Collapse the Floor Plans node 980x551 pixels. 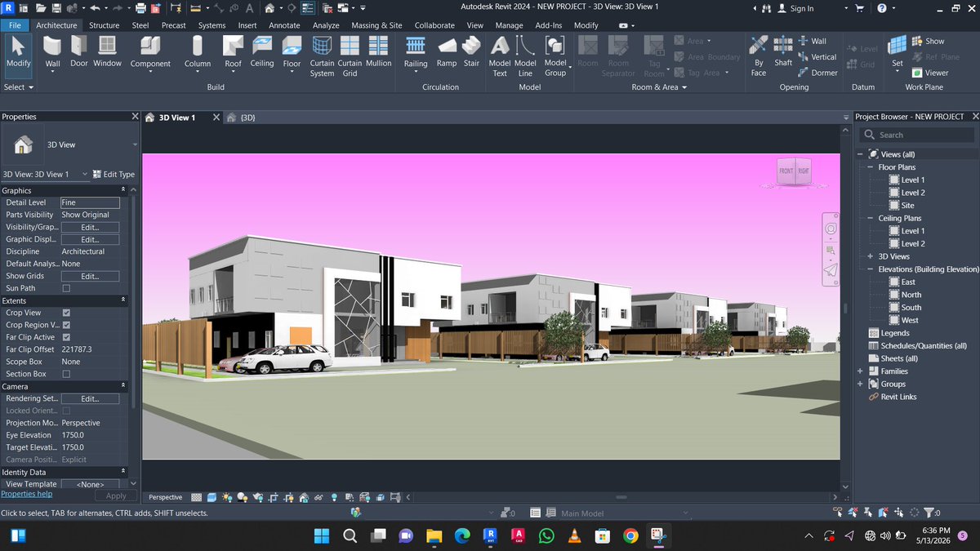point(871,167)
